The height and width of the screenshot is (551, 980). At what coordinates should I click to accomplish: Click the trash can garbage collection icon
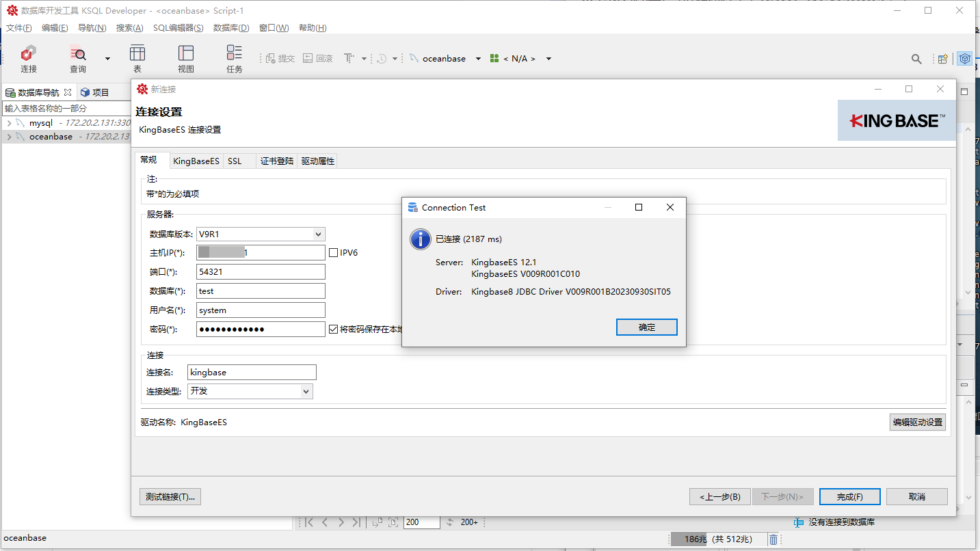773,539
